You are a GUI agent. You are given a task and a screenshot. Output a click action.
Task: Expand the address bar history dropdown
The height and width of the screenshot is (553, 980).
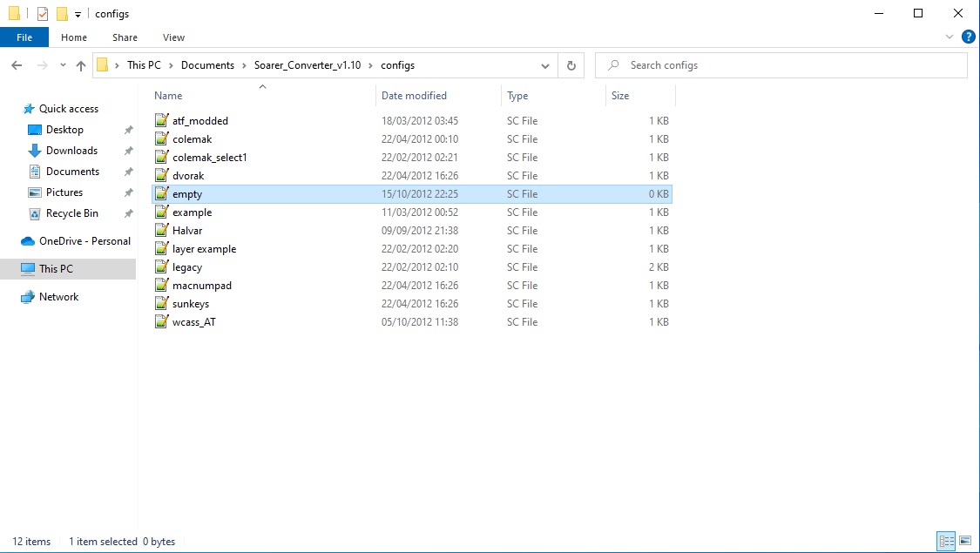pos(545,64)
